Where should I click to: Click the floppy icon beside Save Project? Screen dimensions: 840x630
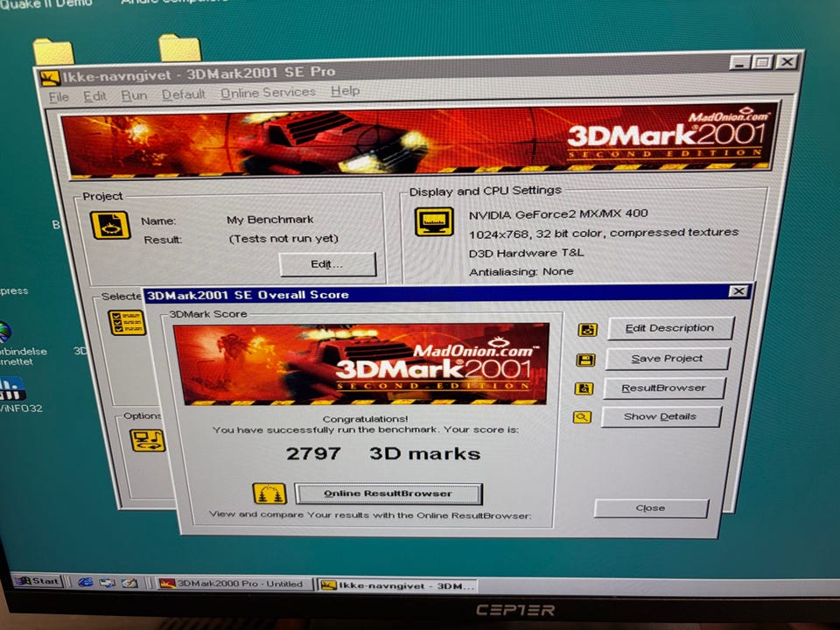(585, 360)
